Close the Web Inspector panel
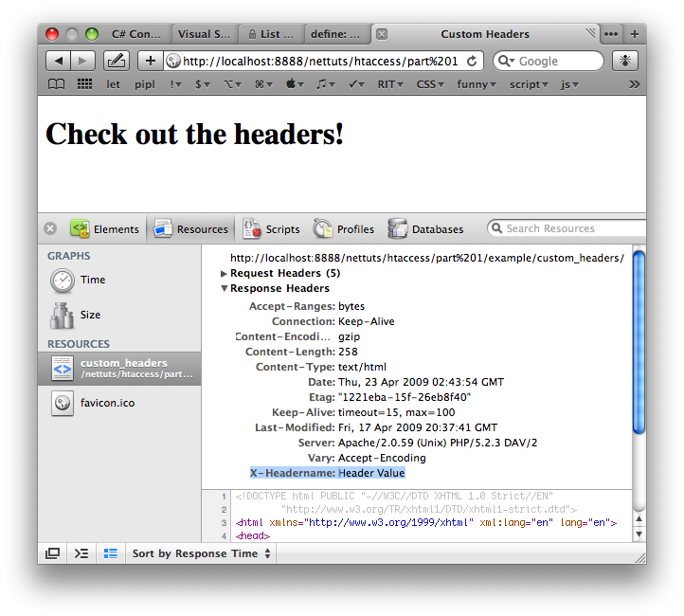Image resolution: width=684 pixels, height=616 pixels. [x=50, y=228]
